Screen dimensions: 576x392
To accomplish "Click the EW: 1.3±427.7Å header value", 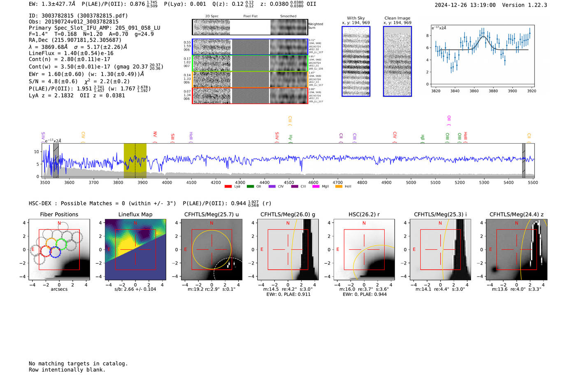I will (52, 4).
